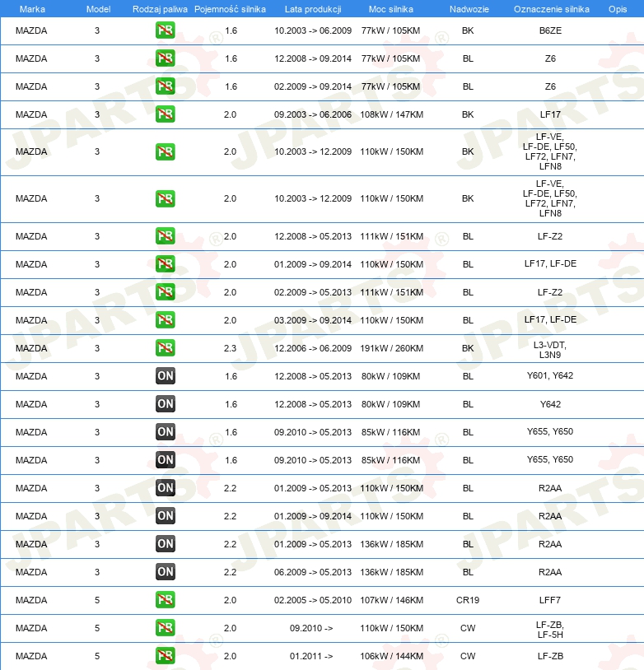Image resolution: width=644 pixels, height=670 pixels.
Task: Select the Pojemność silnika column header
Action: pyautogui.click(x=230, y=8)
